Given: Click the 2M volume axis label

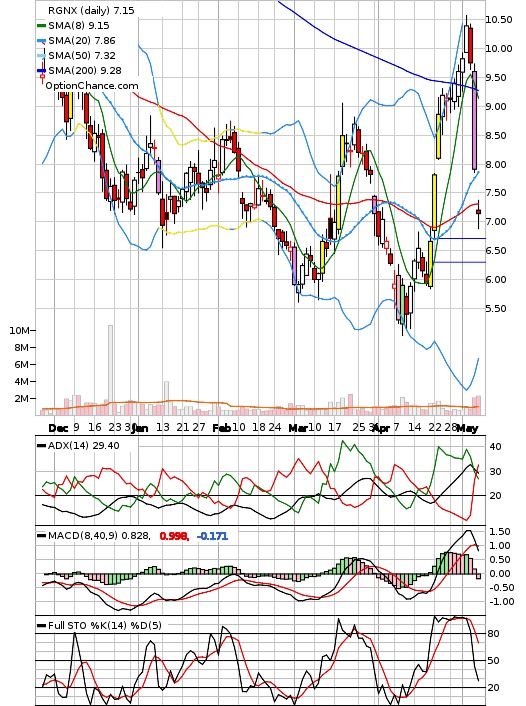Looking at the screenshot, I should [x=22, y=398].
